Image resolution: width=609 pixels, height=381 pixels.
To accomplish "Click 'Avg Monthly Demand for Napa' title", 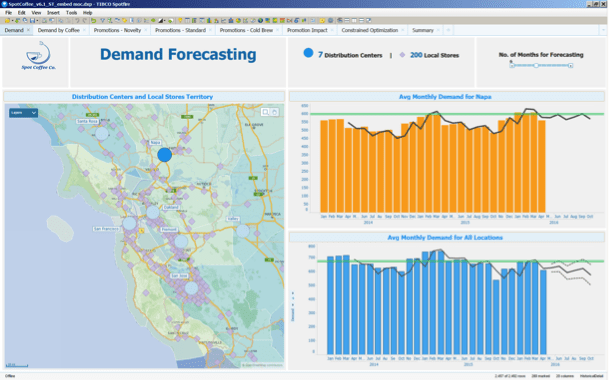I will pyautogui.click(x=445, y=97).
